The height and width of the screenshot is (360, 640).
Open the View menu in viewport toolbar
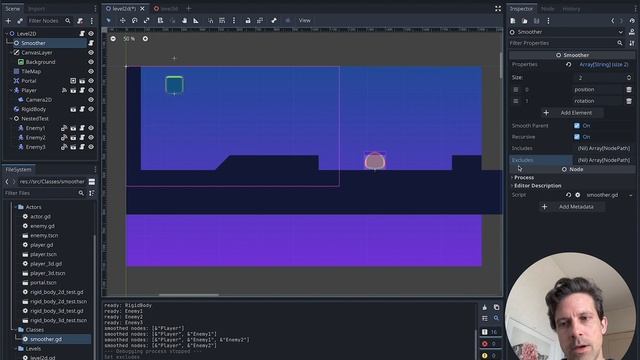pyautogui.click(x=304, y=20)
